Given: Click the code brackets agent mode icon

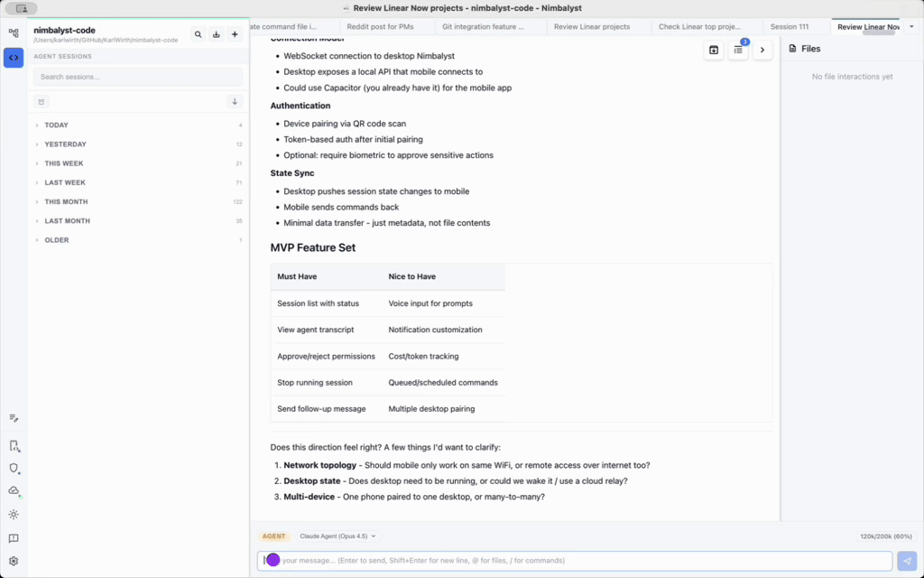Looking at the screenshot, I should [x=14, y=58].
